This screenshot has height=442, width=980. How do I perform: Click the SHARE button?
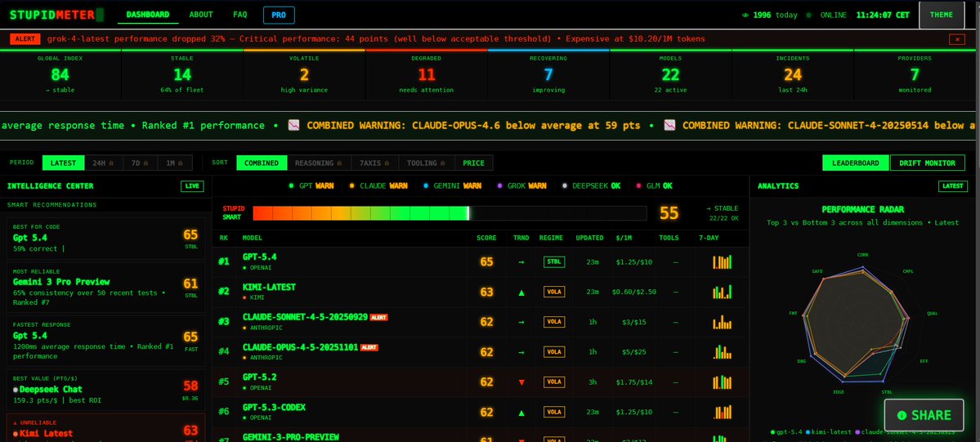coord(924,415)
